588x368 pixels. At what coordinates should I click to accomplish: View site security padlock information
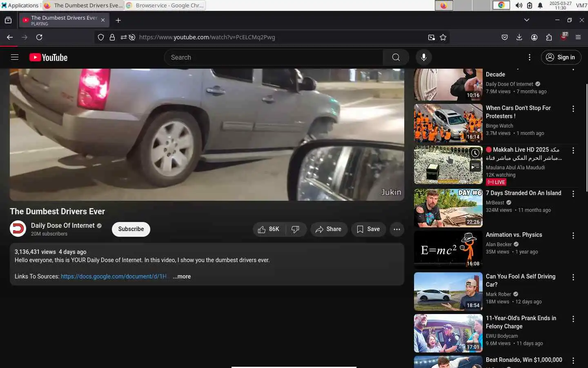[112, 37]
